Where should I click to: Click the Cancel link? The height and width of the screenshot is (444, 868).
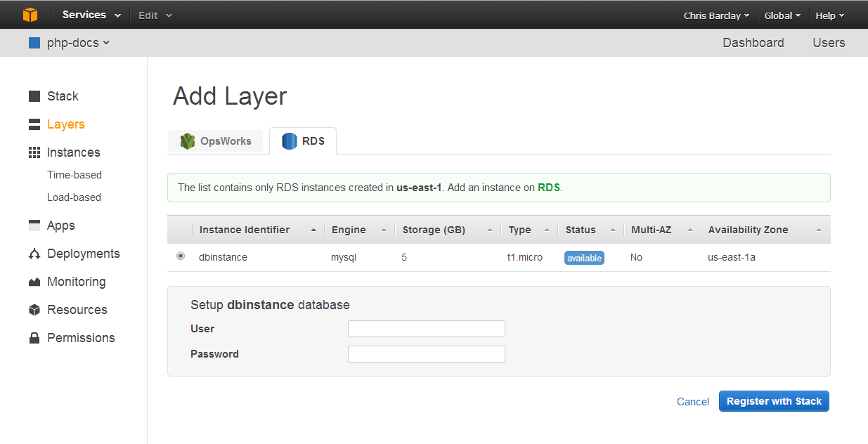point(692,401)
